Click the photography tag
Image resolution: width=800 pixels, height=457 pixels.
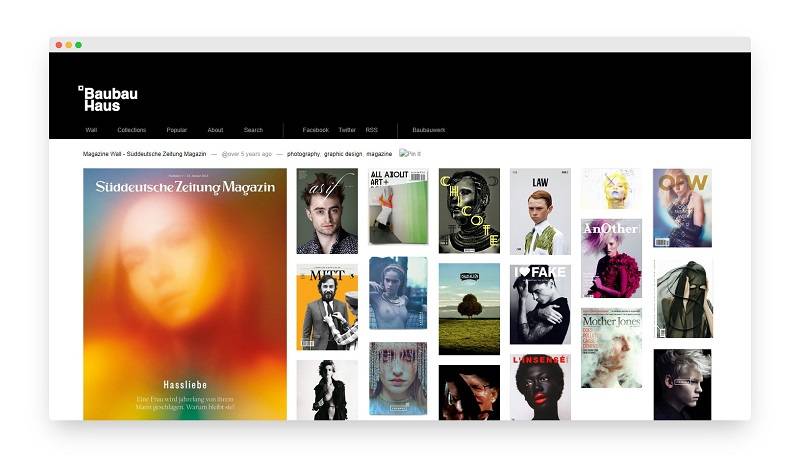pyautogui.click(x=303, y=154)
